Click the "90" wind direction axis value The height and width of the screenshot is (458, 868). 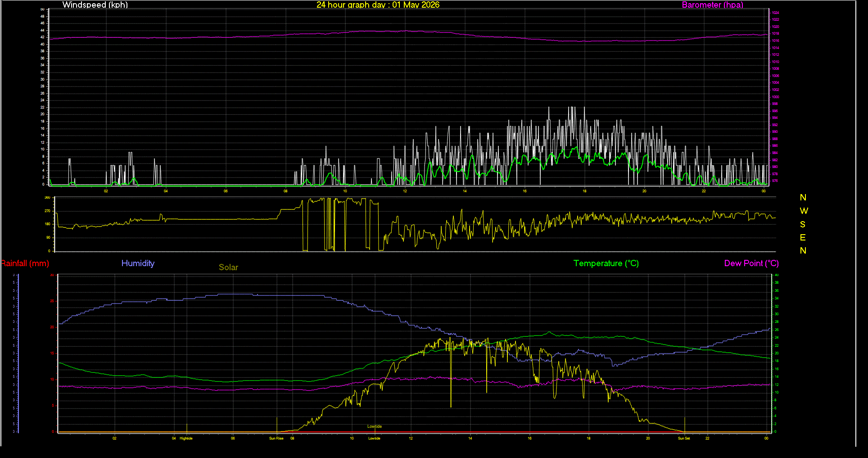point(49,237)
